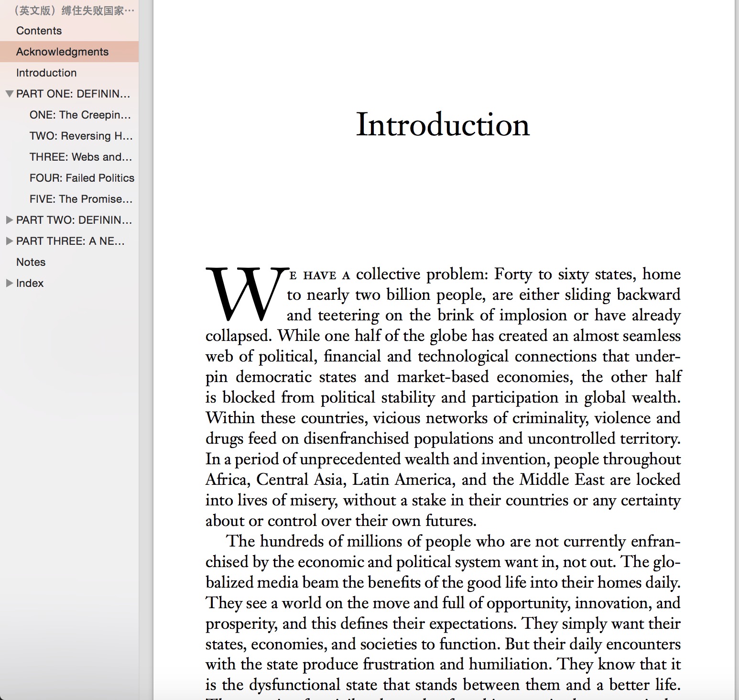Expand the PART TWO section triangle
Screen dimensions: 739x700
[9, 220]
